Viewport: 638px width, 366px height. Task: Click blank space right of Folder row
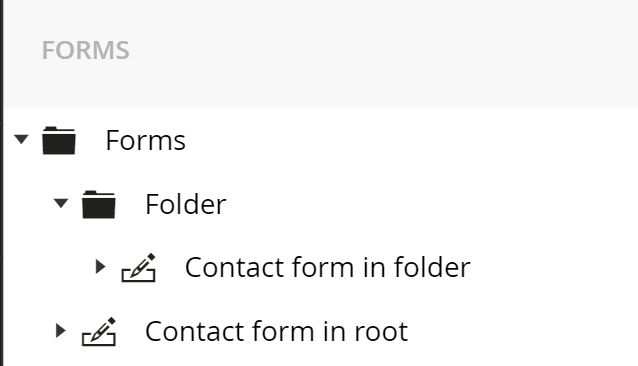[431, 205]
